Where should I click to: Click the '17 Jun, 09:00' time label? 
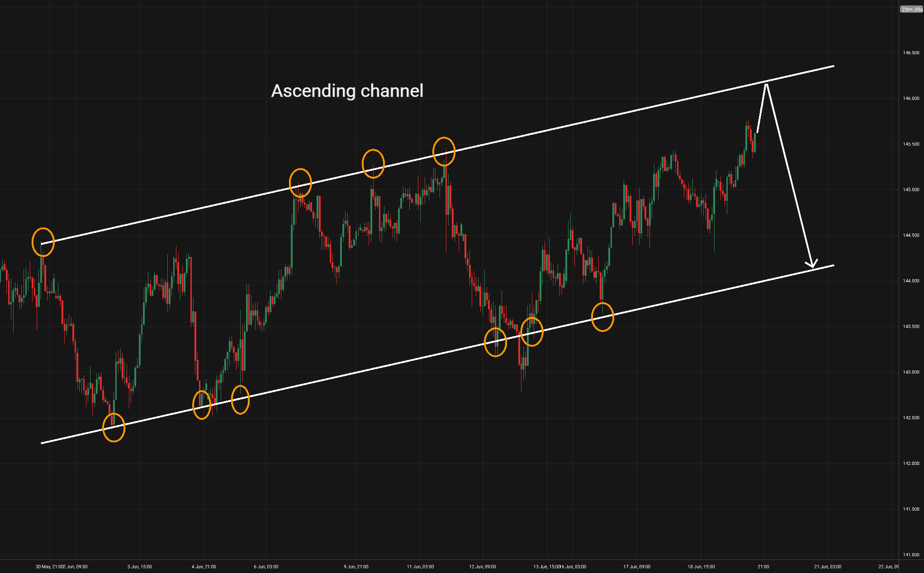coord(637,567)
